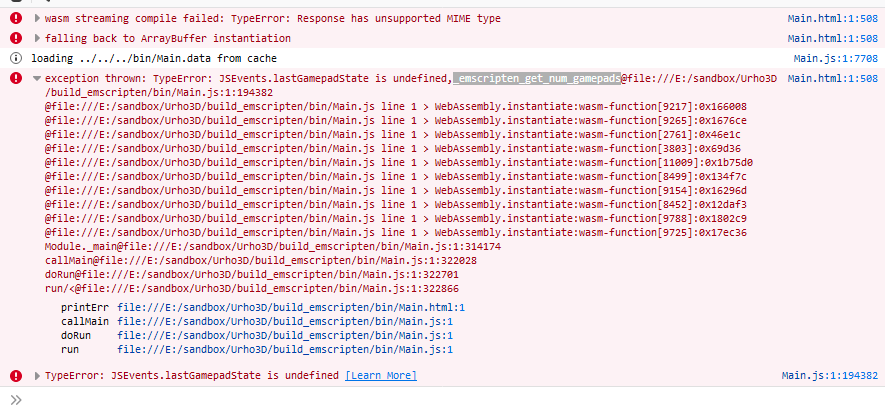The image size is (885, 410).
Task: Click the wasm-function[9725]:0x17ec36 stack line
Action: click(x=396, y=233)
